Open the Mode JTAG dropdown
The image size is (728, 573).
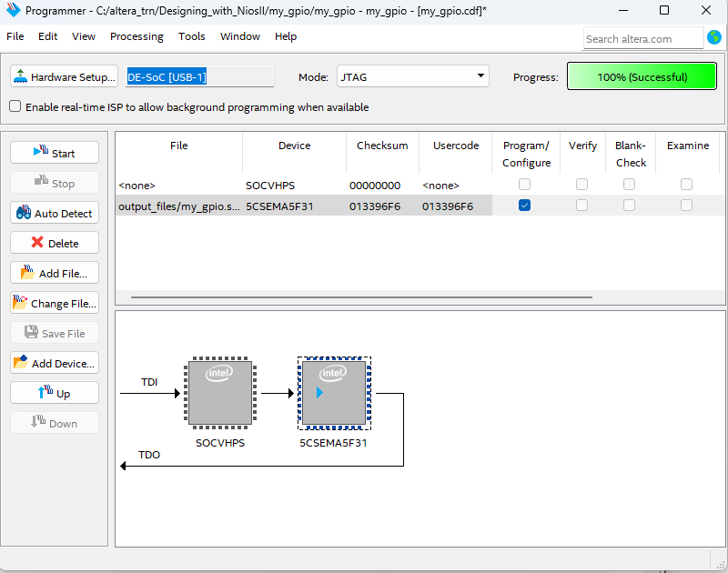pos(413,76)
